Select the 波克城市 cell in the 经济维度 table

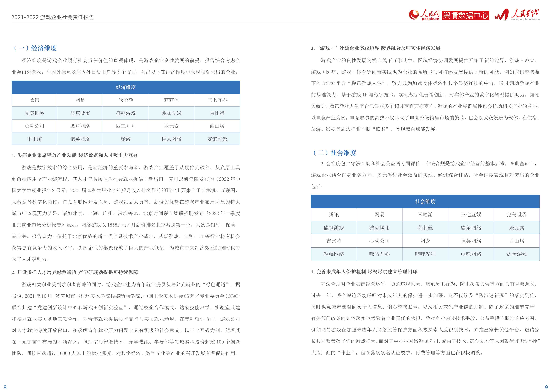pos(80,113)
